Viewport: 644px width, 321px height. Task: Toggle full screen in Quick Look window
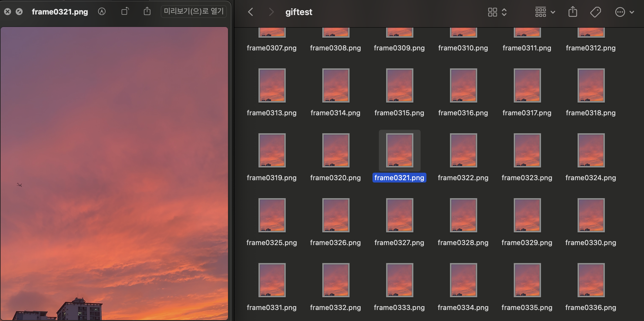(19, 12)
